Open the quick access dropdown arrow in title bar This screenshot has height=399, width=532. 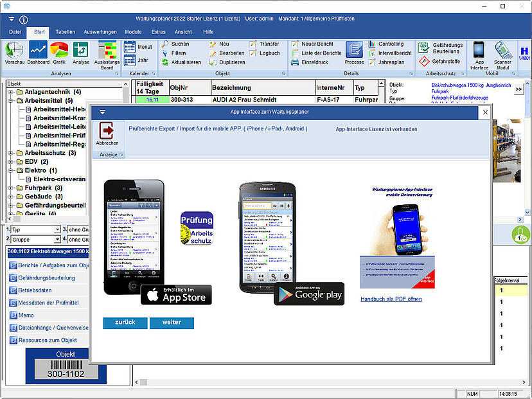[x=11, y=19]
